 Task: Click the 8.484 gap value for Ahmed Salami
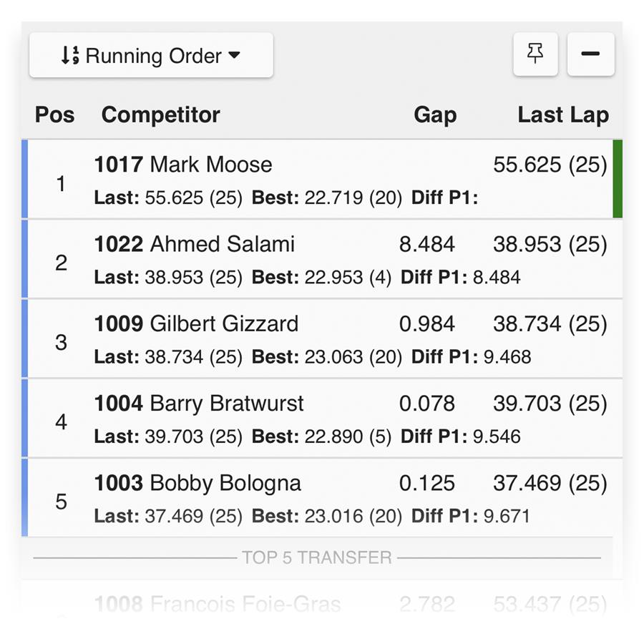pos(426,244)
